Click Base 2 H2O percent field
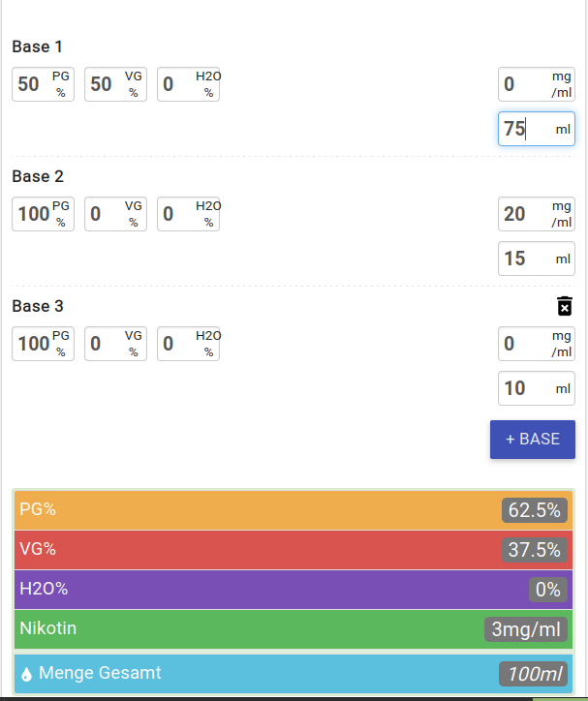The image size is (588, 701). 188,214
